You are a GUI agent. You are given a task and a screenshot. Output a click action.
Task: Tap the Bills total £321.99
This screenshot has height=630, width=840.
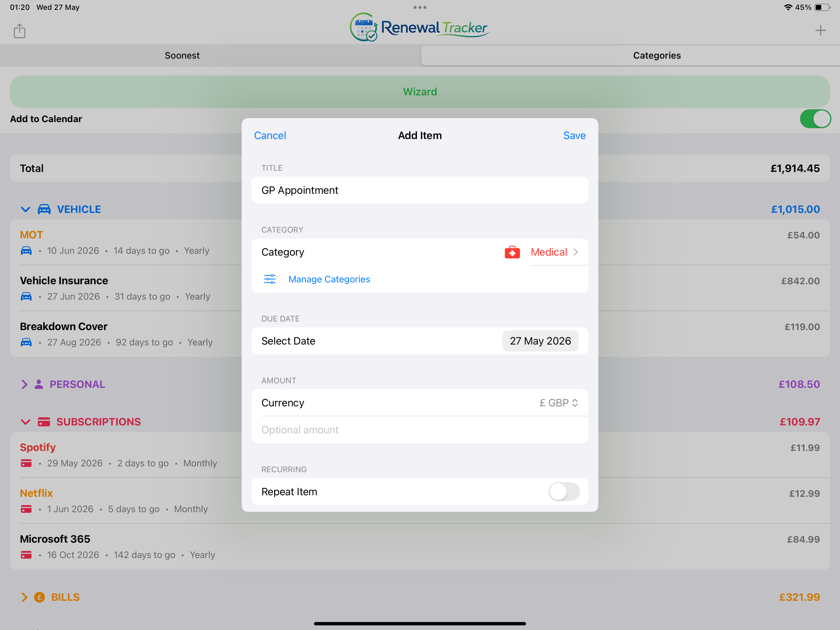[x=799, y=597]
